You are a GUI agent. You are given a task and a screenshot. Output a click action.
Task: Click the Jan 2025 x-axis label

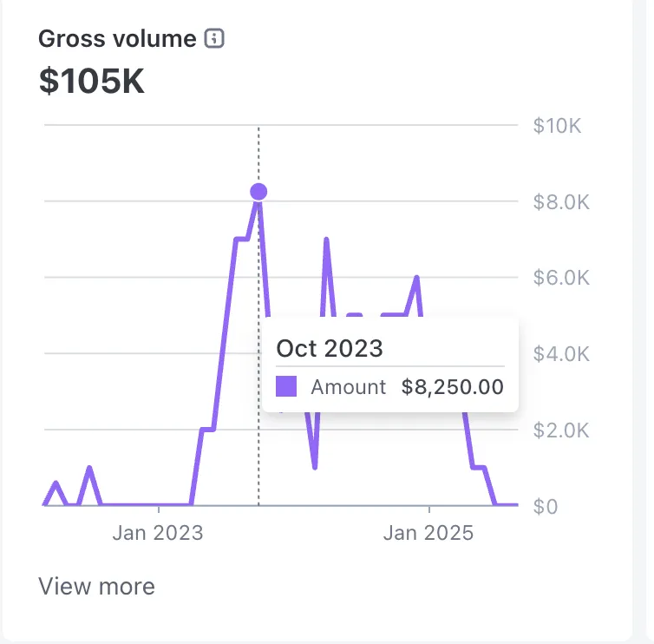(x=428, y=532)
